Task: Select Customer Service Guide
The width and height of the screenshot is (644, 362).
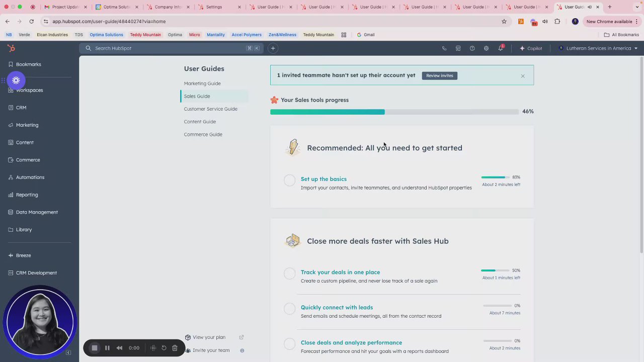Action: (210, 109)
